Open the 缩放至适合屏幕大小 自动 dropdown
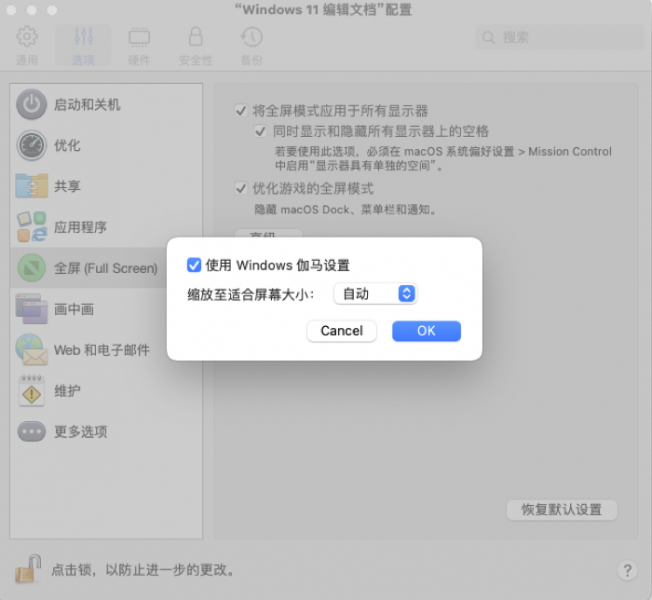652x600 pixels. coord(375,294)
